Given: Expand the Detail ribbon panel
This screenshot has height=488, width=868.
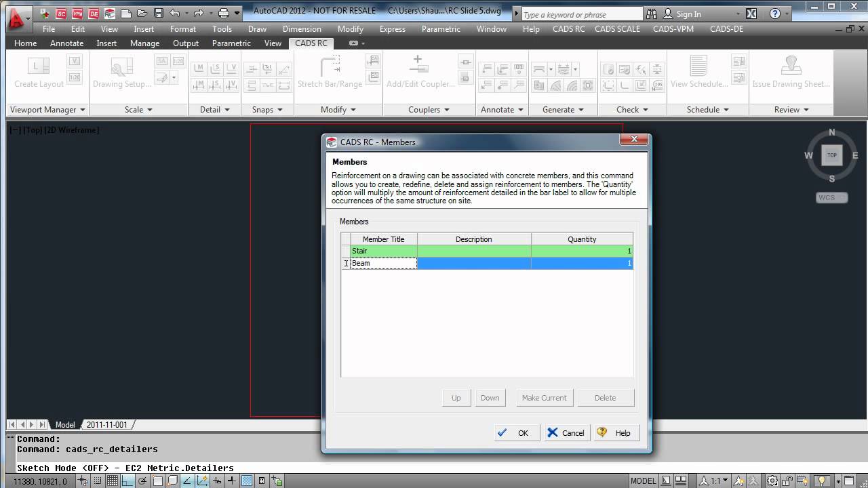Looking at the screenshot, I should pyautogui.click(x=214, y=110).
